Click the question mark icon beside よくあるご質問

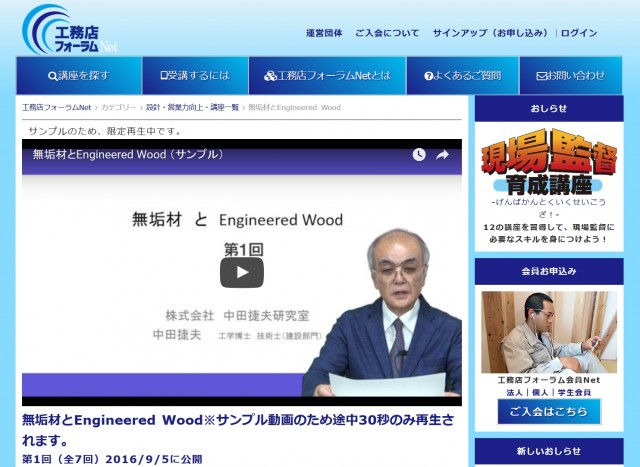point(429,76)
